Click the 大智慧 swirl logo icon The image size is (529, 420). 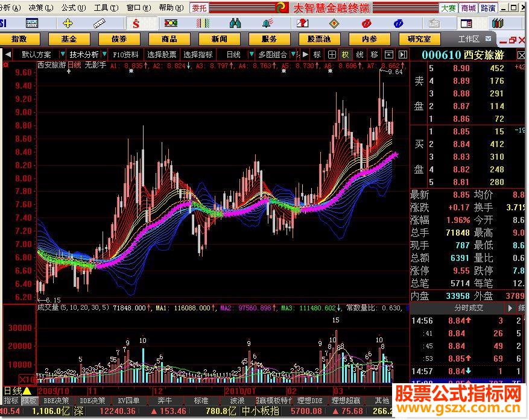pos(282,7)
